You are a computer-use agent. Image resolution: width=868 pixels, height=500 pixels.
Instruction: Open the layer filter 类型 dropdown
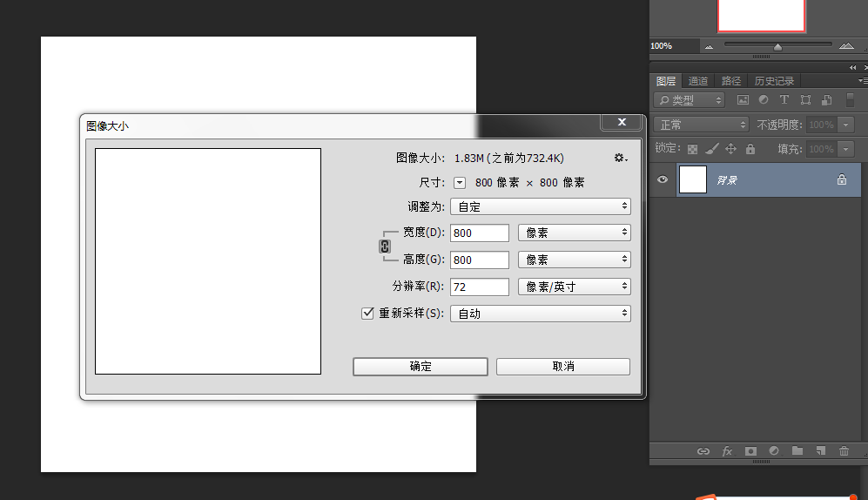(690, 100)
